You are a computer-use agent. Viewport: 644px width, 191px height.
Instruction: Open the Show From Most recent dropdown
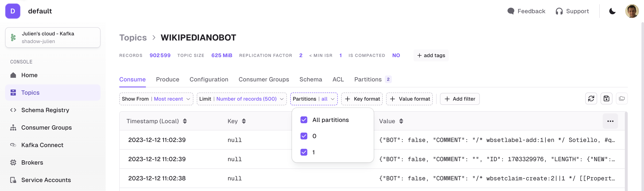tap(156, 99)
